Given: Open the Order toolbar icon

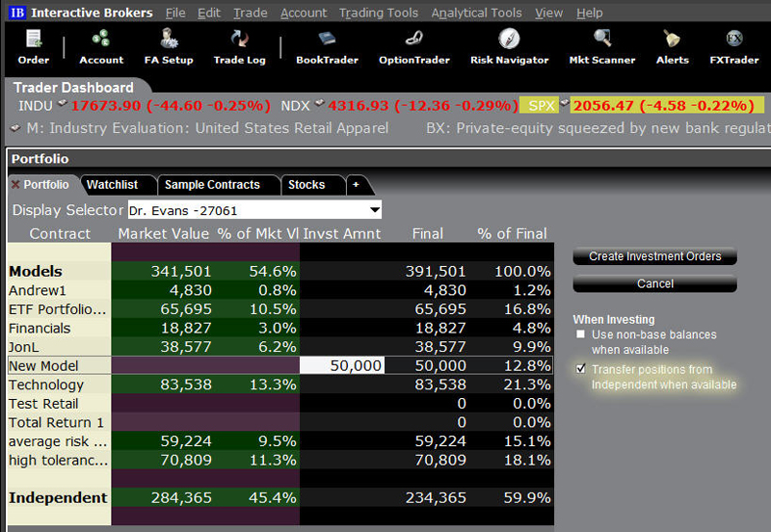Looking at the screenshot, I should tap(34, 47).
